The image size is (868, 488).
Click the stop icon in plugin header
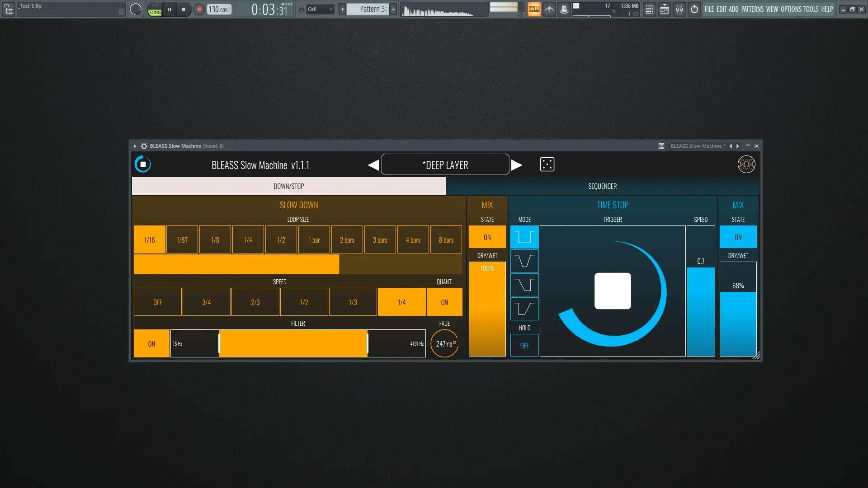[x=143, y=164]
